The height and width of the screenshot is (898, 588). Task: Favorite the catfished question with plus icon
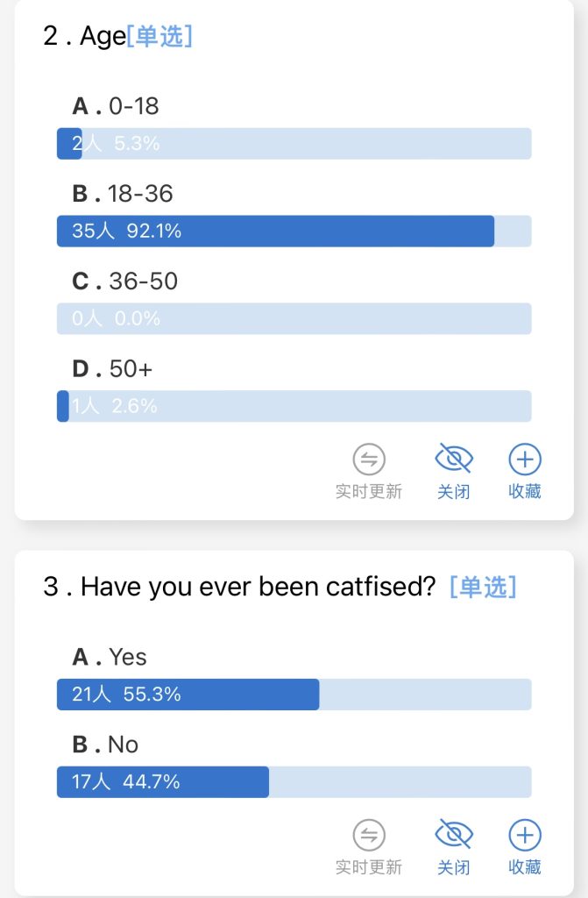[x=524, y=835]
